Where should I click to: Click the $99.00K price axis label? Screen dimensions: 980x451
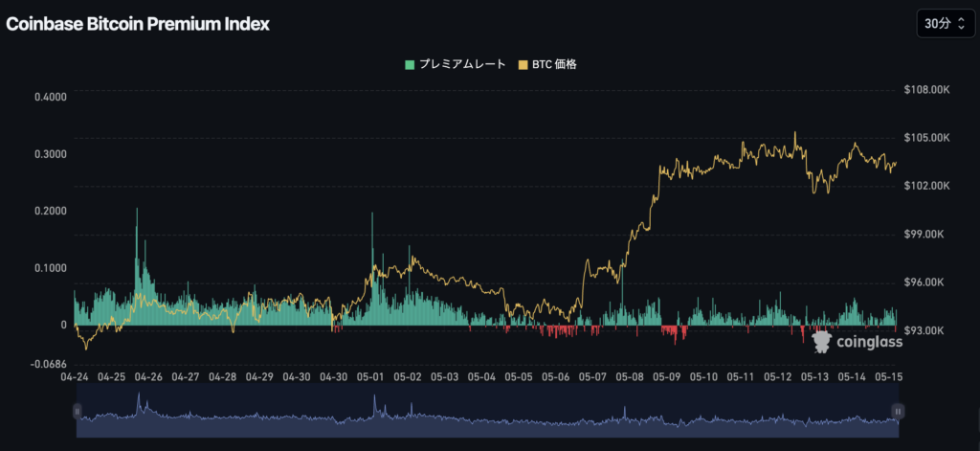[x=924, y=235]
